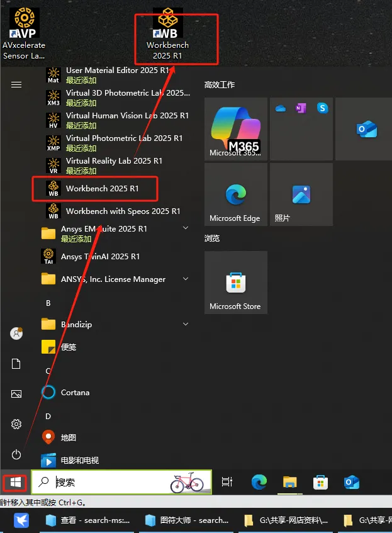Toggle the Start menu hamburger expand button

click(16, 85)
